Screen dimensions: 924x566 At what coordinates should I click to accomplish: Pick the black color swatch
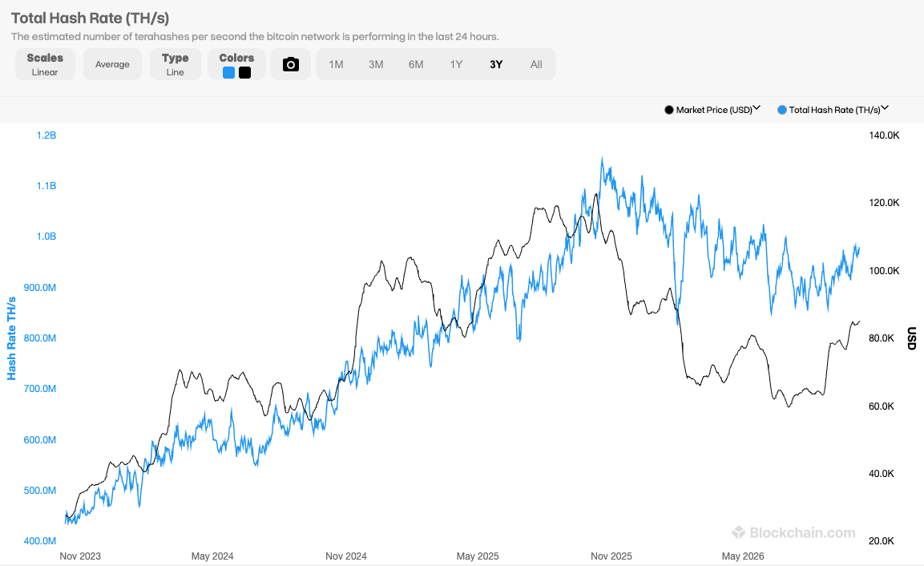(x=244, y=72)
